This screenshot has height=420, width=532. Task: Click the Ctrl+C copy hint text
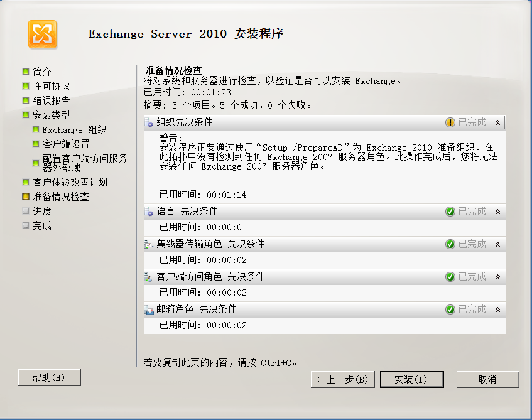(220, 363)
